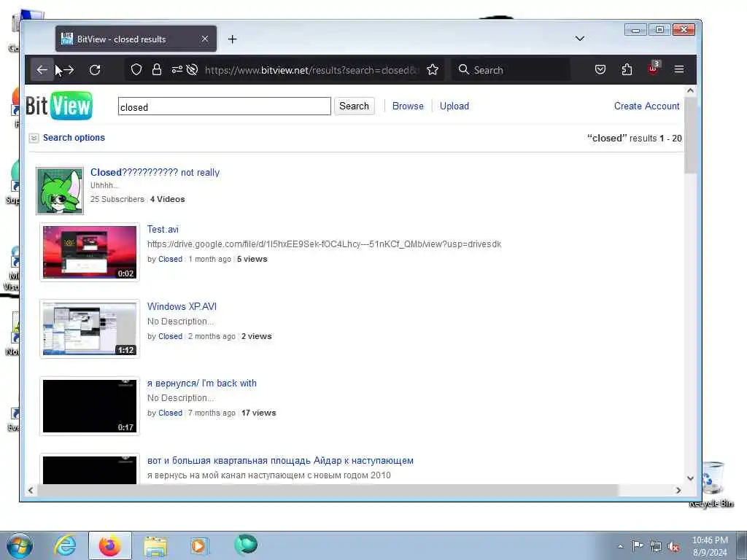Click the horizontal scrollbar right arrow
Viewport: 747px width, 560px height.
coord(678,490)
